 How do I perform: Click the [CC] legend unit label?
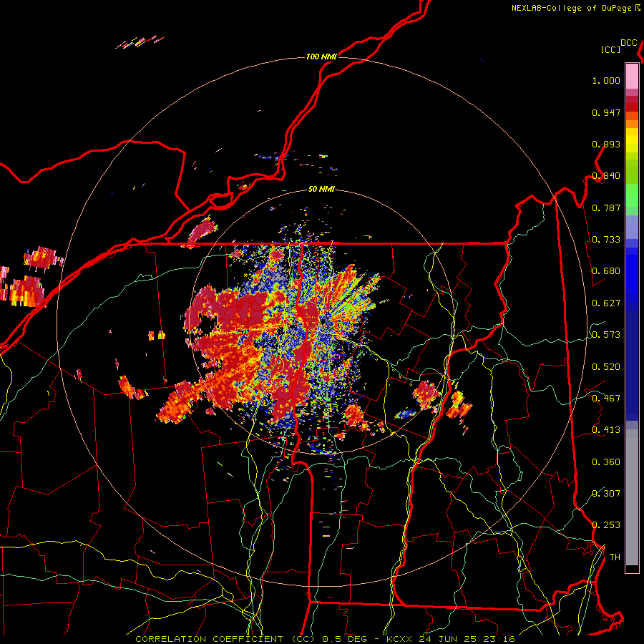(x=610, y=49)
